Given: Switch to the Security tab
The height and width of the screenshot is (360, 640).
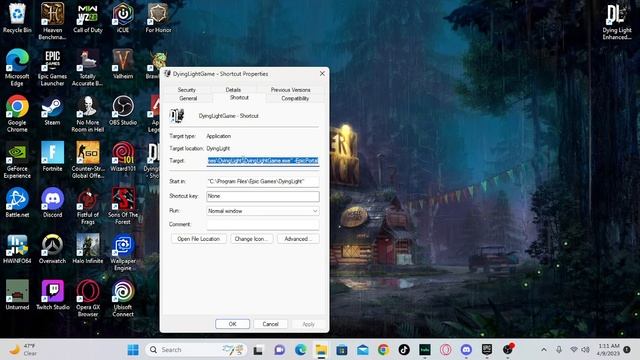Looking at the screenshot, I should pos(187,90).
